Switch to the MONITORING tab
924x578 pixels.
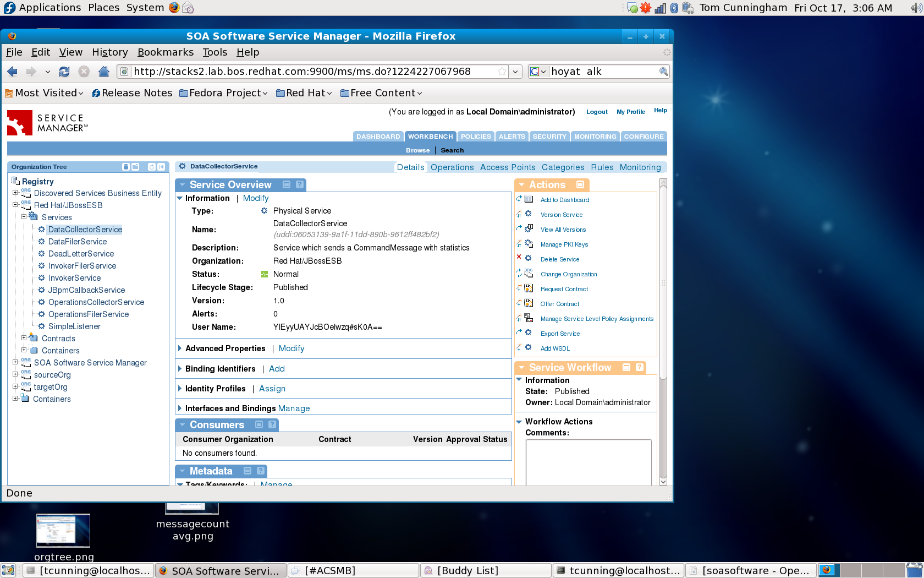click(x=595, y=137)
